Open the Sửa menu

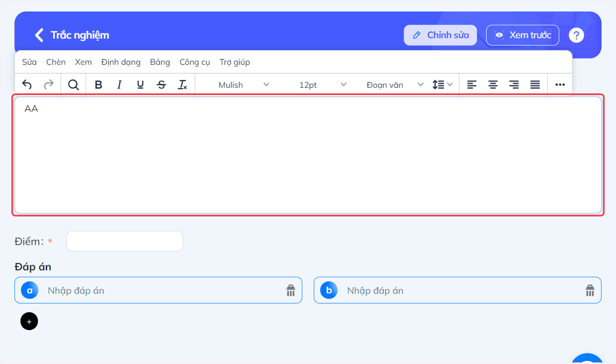(x=29, y=62)
